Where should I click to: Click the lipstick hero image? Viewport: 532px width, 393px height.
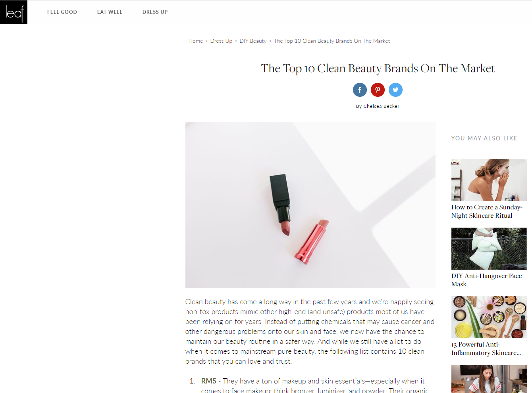310,205
